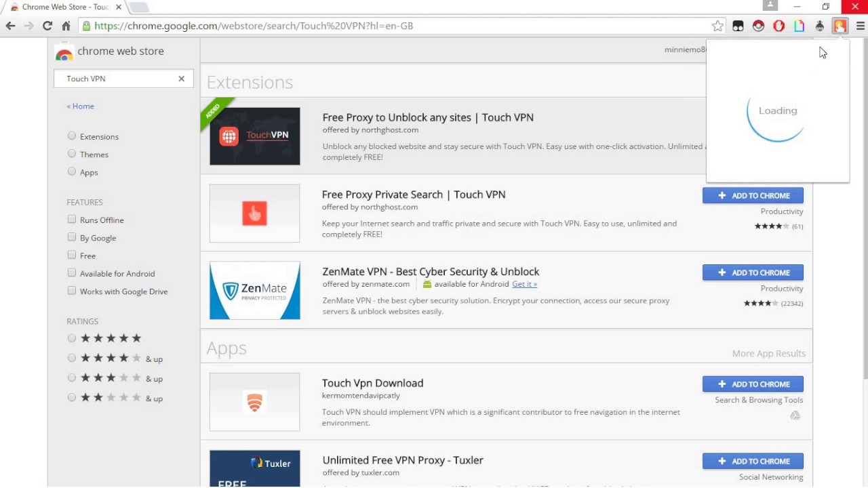This screenshot has height=488, width=868.
Task: Click the Pokeball extension icon in toolbar
Action: pyautogui.click(x=758, y=26)
